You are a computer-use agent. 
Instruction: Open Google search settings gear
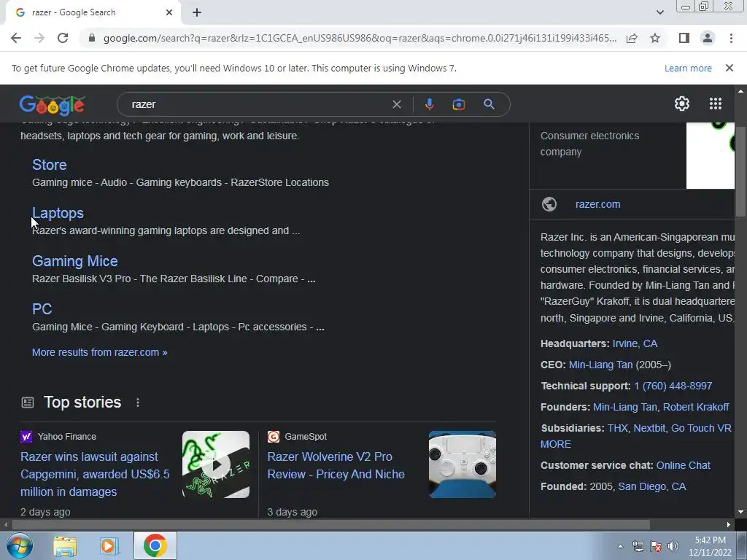point(682,104)
